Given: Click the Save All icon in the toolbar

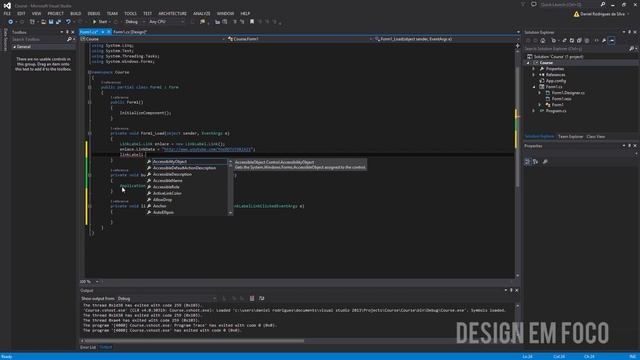Looking at the screenshot, I should pyautogui.click(x=58, y=22).
